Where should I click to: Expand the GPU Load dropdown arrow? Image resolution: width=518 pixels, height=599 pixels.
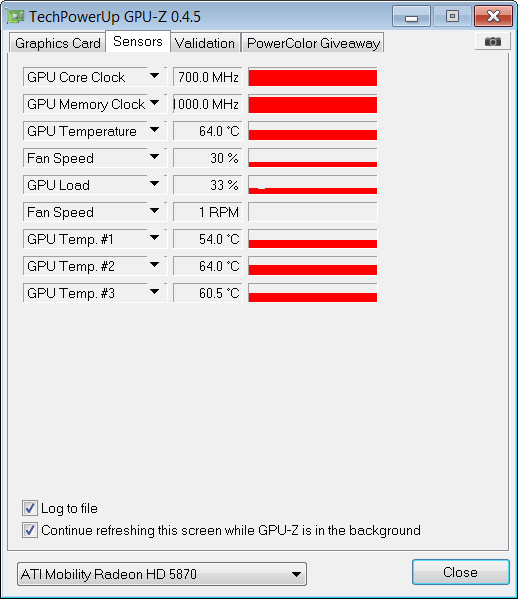pyautogui.click(x=154, y=184)
